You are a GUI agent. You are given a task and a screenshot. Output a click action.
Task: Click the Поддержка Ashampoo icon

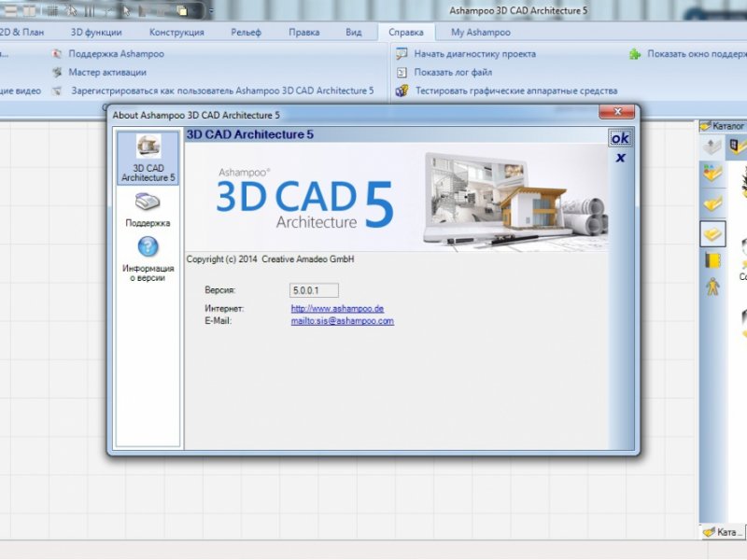[57, 54]
